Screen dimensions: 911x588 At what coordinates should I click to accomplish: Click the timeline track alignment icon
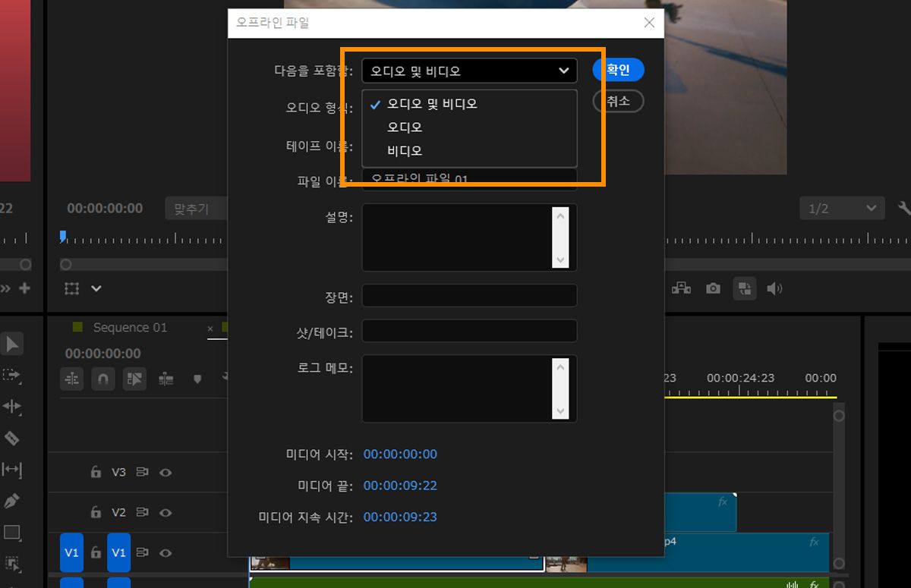(x=166, y=379)
